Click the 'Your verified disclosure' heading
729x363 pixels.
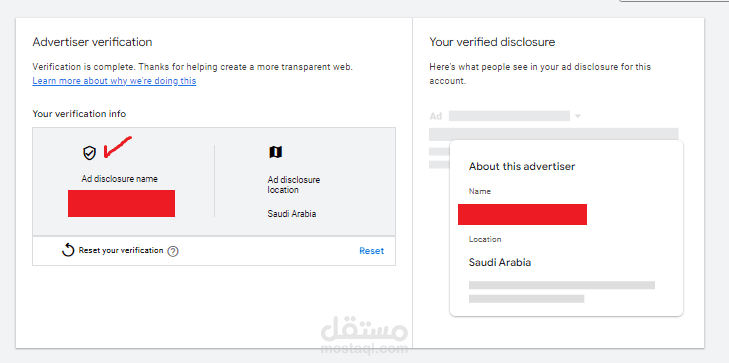[x=492, y=42]
